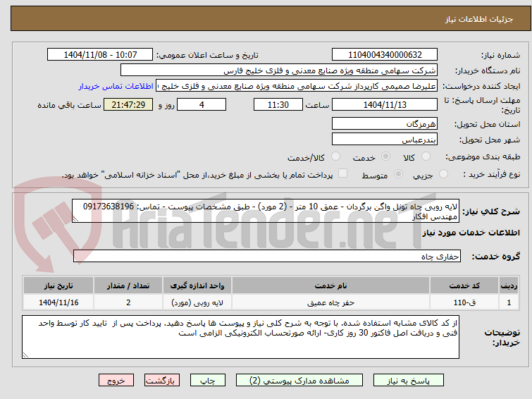Viewport: 532px width, 399px height.
Task: Click the بازگشت back button
Action: point(162,381)
